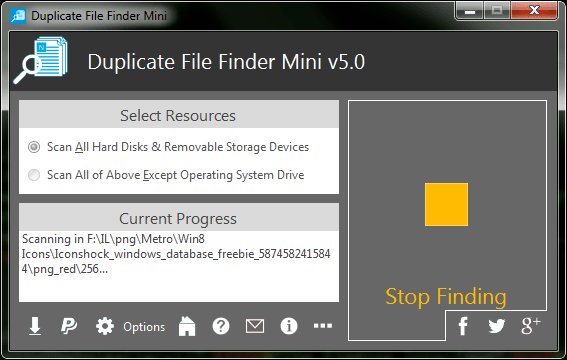Click the magnifier documents app logo
This screenshot has width=567, height=360.
coord(41,60)
